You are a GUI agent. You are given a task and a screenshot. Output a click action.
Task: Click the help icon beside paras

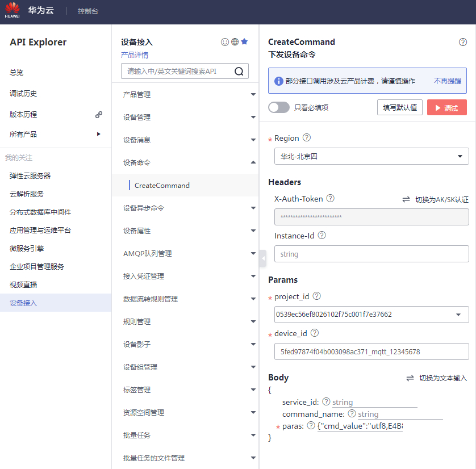(311, 426)
